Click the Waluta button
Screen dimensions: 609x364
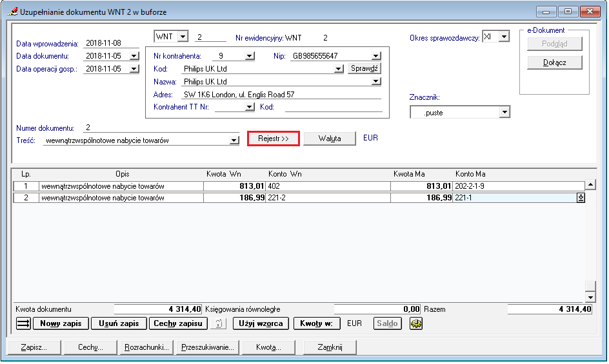click(330, 139)
